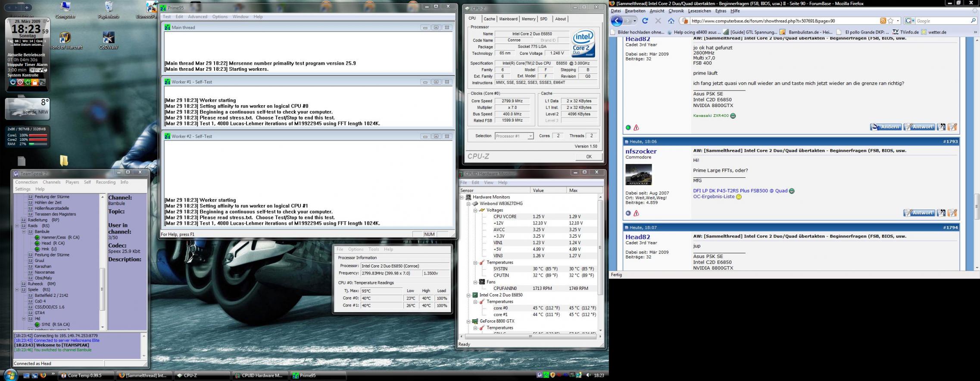This screenshot has height=381, width=980.
Task: Click OK button in CPU-Z
Action: pyautogui.click(x=589, y=157)
